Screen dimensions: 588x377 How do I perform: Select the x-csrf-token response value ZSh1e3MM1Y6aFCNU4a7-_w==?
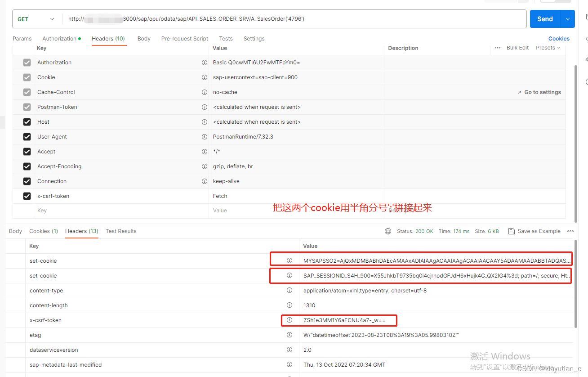344,320
